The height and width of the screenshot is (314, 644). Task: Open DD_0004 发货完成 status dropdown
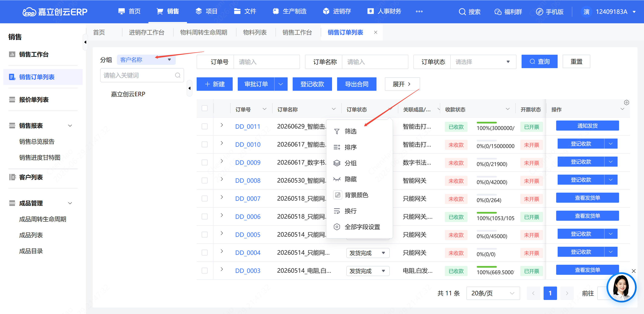click(367, 253)
